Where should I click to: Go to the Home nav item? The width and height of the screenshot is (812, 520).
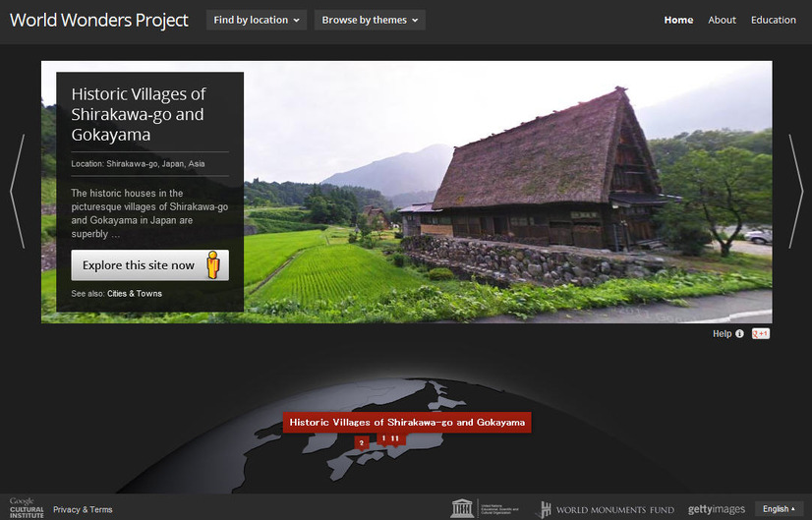click(678, 21)
